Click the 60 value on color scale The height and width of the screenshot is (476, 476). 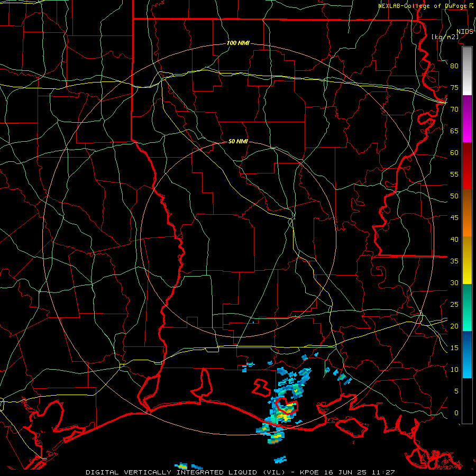(x=454, y=153)
